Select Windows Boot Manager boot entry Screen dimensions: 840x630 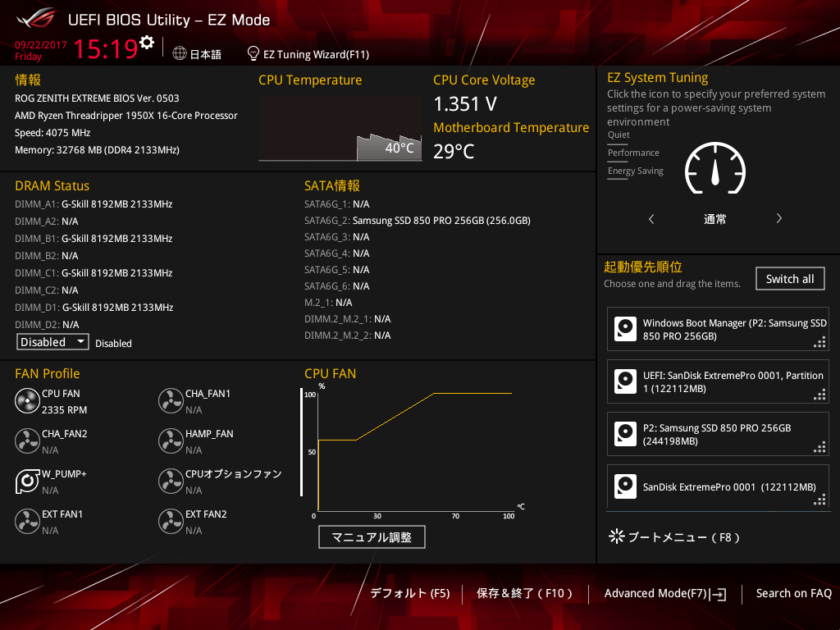[x=718, y=330]
